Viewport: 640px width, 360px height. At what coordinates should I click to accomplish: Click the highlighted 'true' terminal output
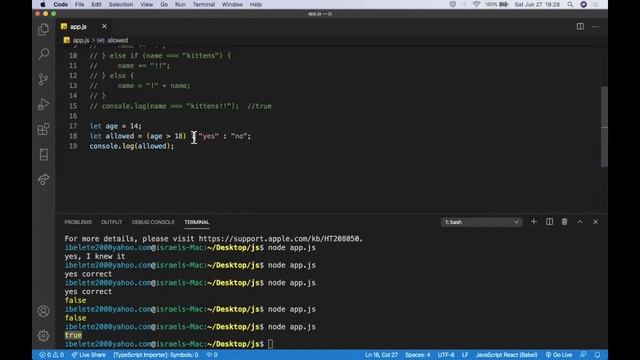(73, 336)
